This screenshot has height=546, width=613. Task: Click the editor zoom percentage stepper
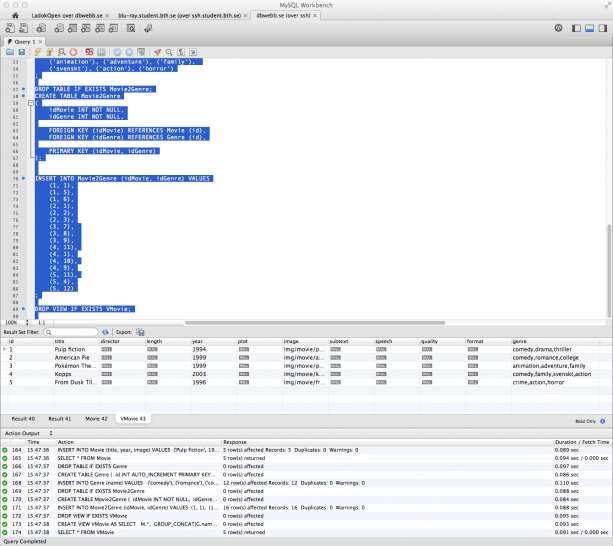pos(27,322)
